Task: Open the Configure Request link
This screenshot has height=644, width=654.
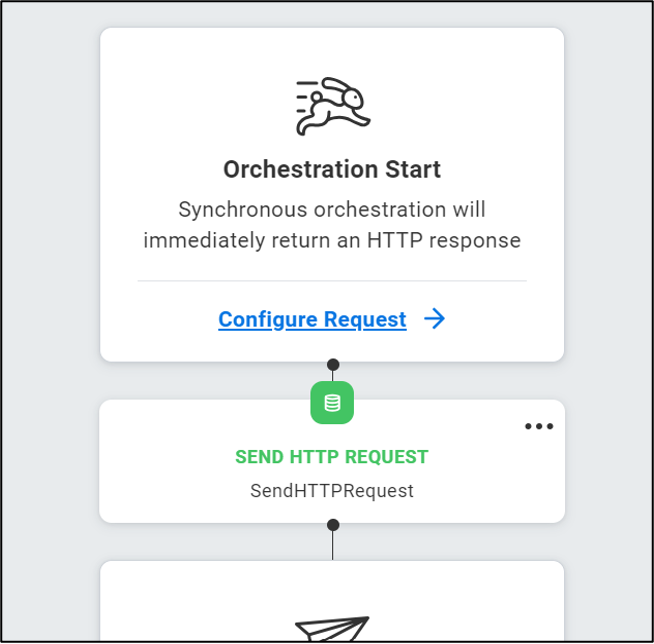Action: (312, 319)
